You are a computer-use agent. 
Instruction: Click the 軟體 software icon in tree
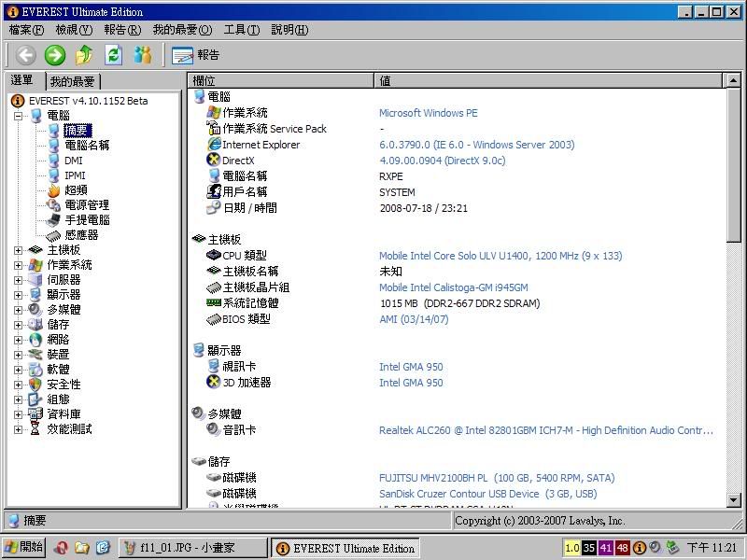pyautogui.click(x=35, y=370)
